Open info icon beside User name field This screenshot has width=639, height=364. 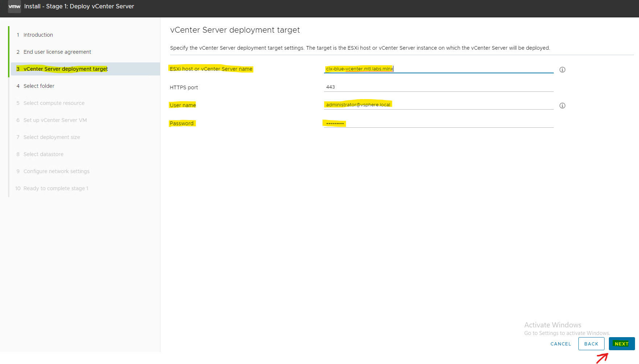562,106
